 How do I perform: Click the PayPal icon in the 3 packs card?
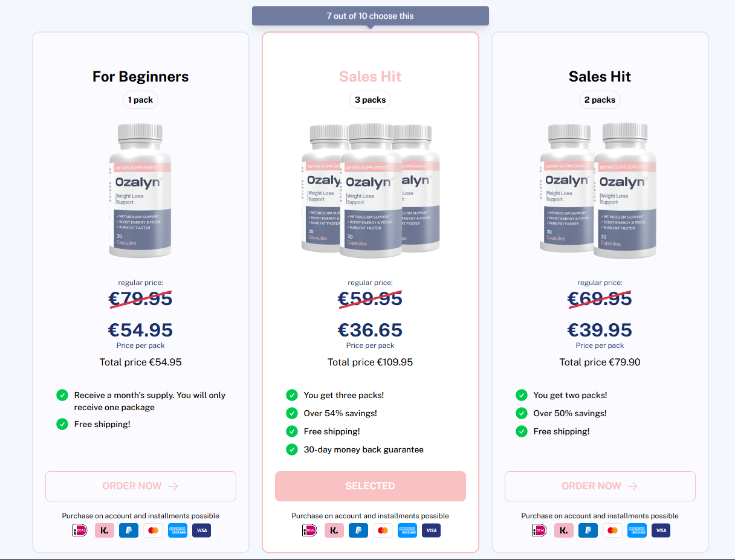click(358, 530)
